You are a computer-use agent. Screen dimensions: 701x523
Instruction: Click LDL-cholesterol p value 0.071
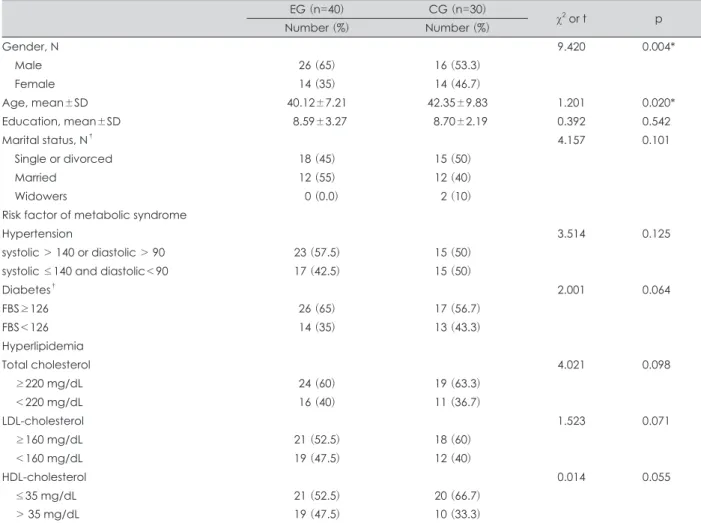tap(655, 421)
